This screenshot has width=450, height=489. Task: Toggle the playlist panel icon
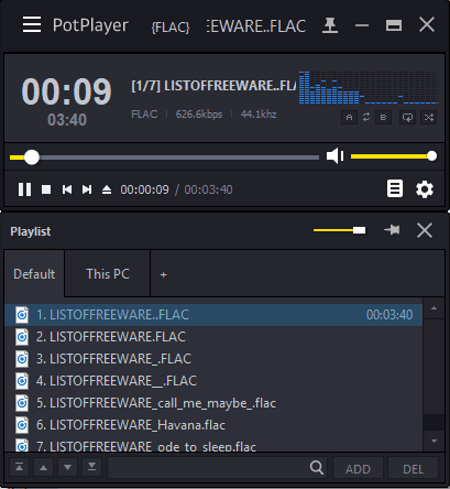[395, 189]
